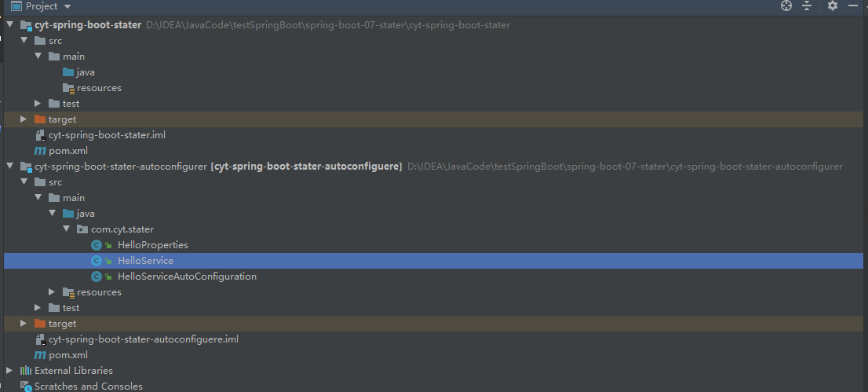The height and width of the screenshot is (392, 868).
Task: Expand External Libraries node
Action: click(9, 370)
